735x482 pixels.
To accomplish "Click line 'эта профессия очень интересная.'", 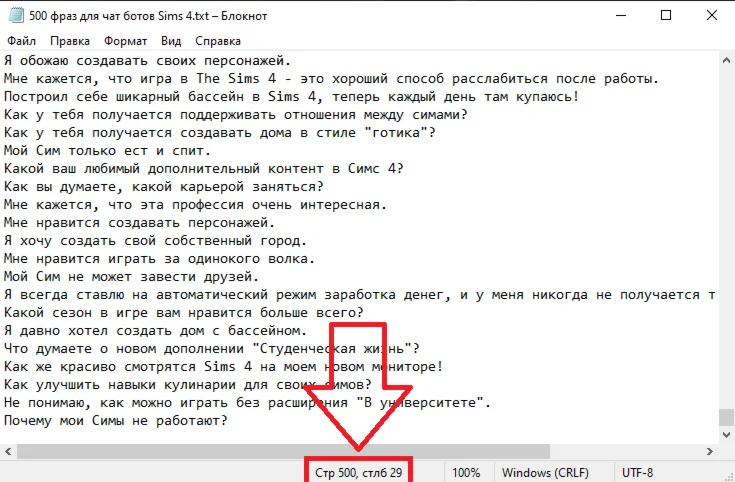I will [195, 204].
